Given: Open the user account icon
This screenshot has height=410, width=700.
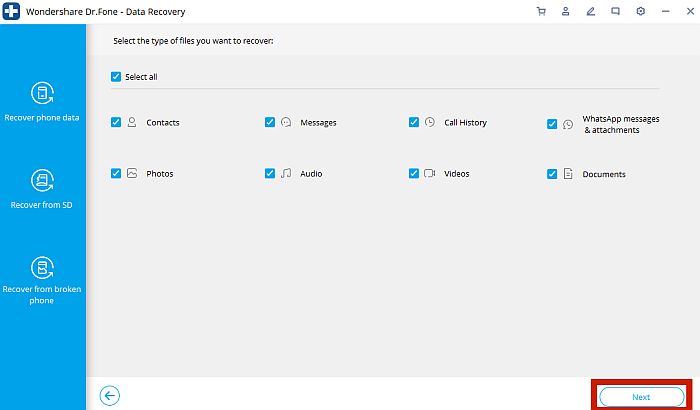Looking at the screenshot, I should click(566, 12).
